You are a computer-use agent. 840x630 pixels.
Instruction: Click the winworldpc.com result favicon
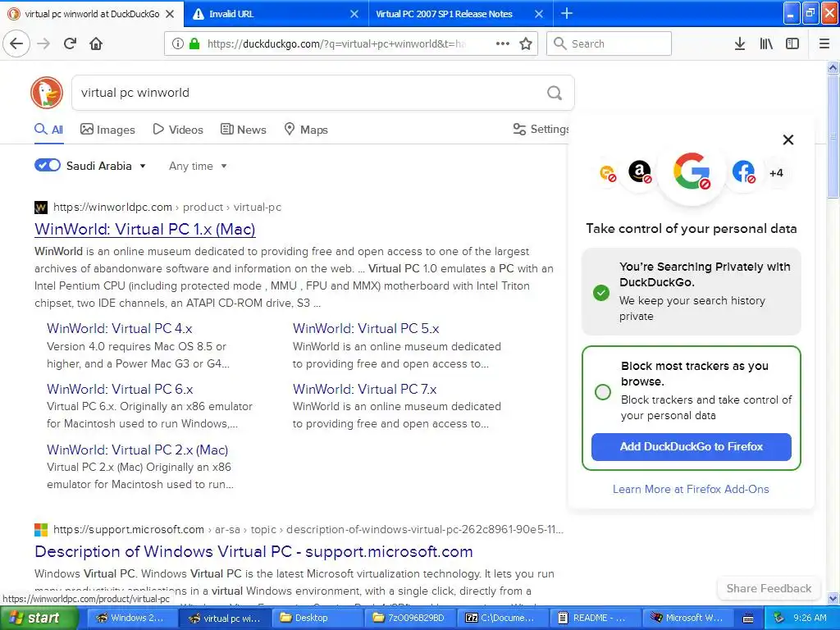point(41,208)
